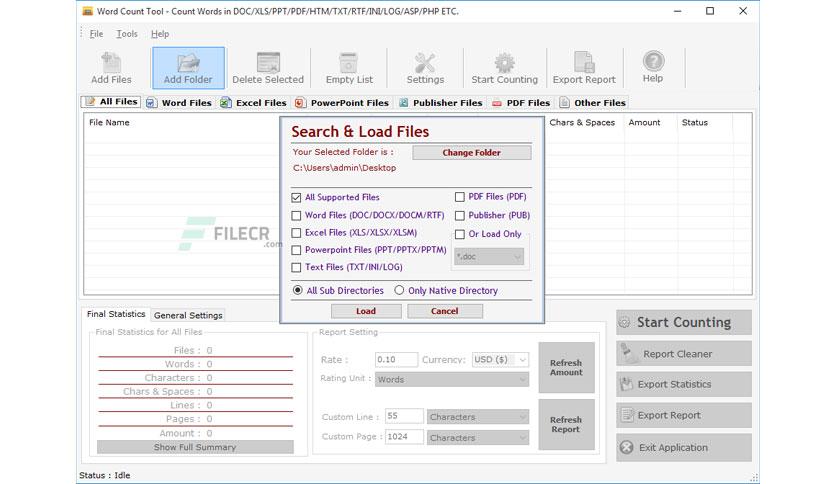Check Excel Files (XLS/XLSX/XLSM) checkbox
This screenshot has height=484, width=836.
click(x=296, y=233)
